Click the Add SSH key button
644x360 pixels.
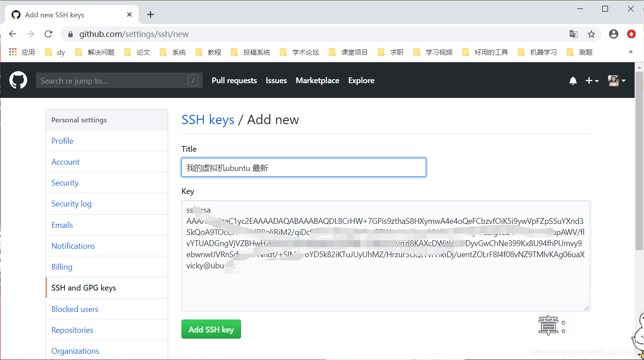(211, 329)
